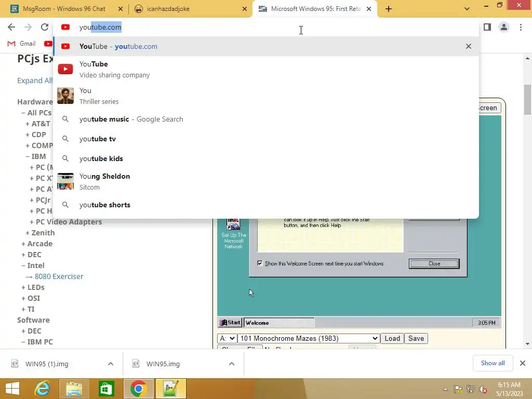Remove the youtube.com suggestion with X
This screenshot has height=399, width=532.
click(468, 46)
